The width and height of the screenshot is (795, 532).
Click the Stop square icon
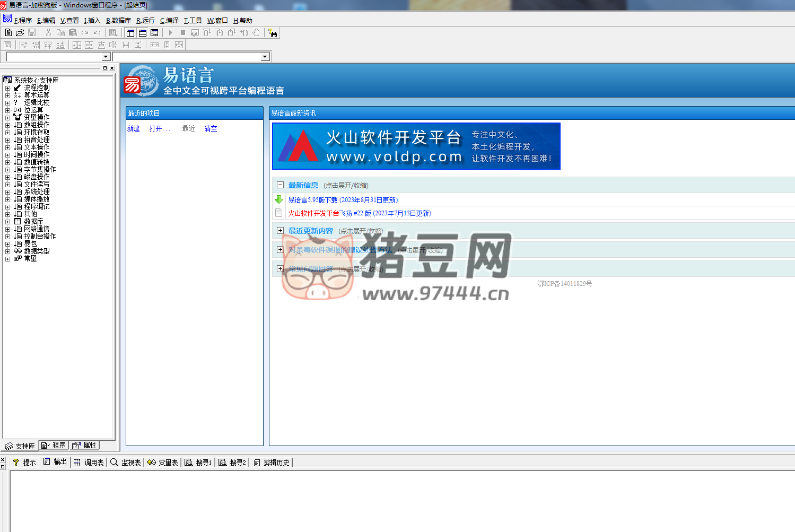182,33
